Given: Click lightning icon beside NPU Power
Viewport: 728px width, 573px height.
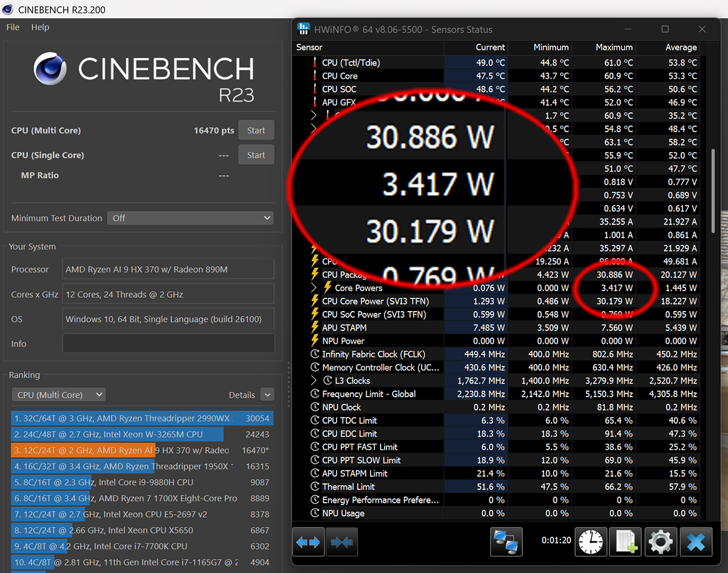Looking at the screenshot, I should (315, 341).
